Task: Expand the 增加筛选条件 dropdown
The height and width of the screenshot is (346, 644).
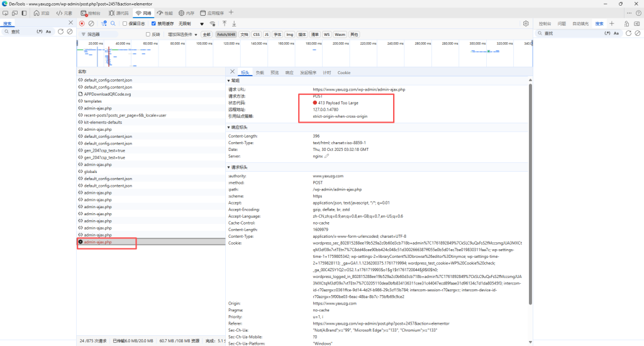Action: tap(182, 34)
